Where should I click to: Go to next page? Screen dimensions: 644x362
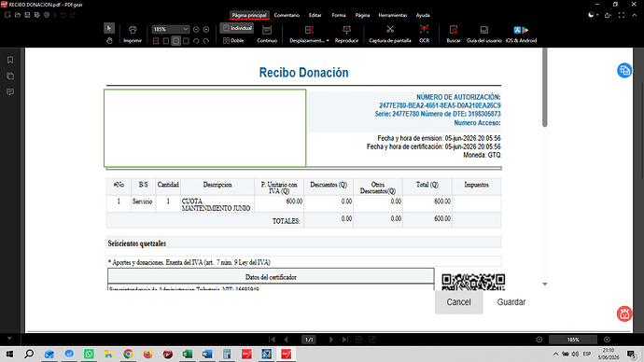pos(331,340)
